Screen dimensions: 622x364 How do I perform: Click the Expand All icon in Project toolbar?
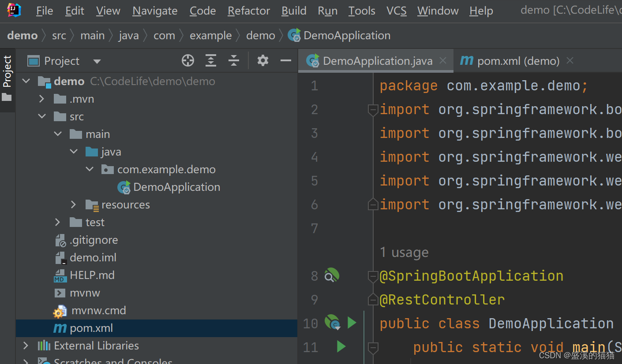point(210,60)
